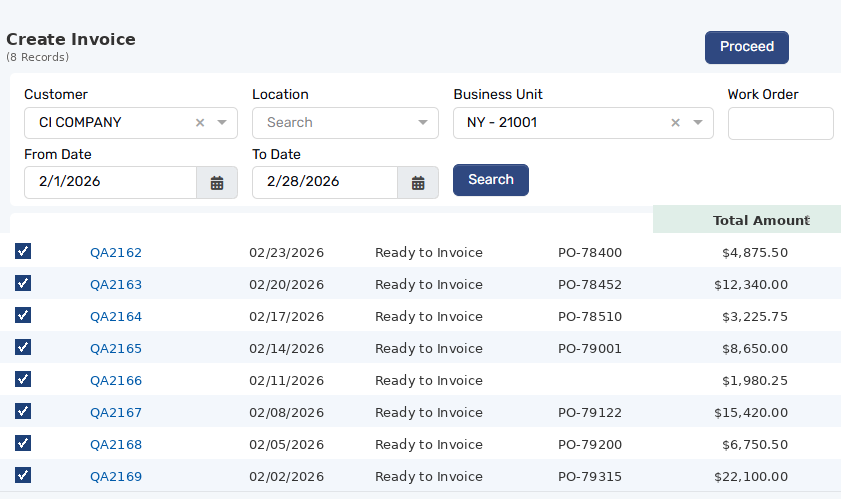Open the To Date calendar picker
842x500 pixels.
(x=418, y=183)
